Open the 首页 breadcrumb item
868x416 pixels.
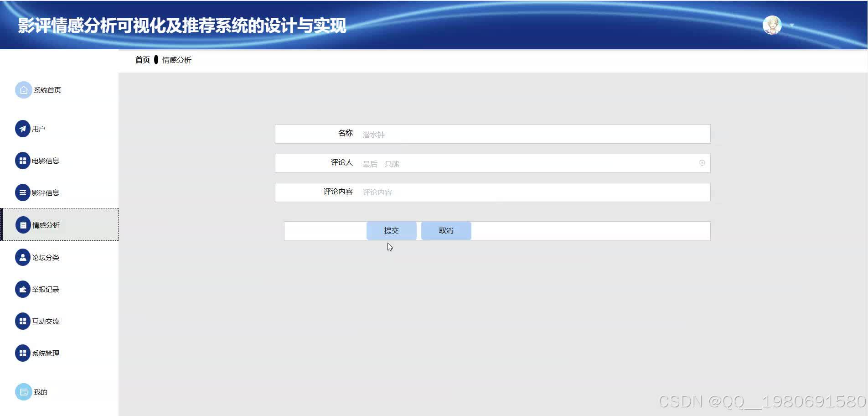coord(142,60)
